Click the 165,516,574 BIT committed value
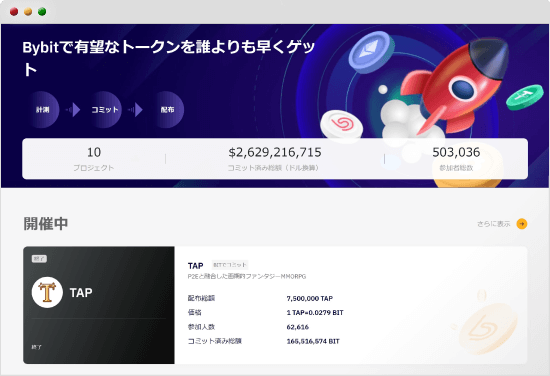Viewport: 550px width, 376px height. (x=313, y=341)
